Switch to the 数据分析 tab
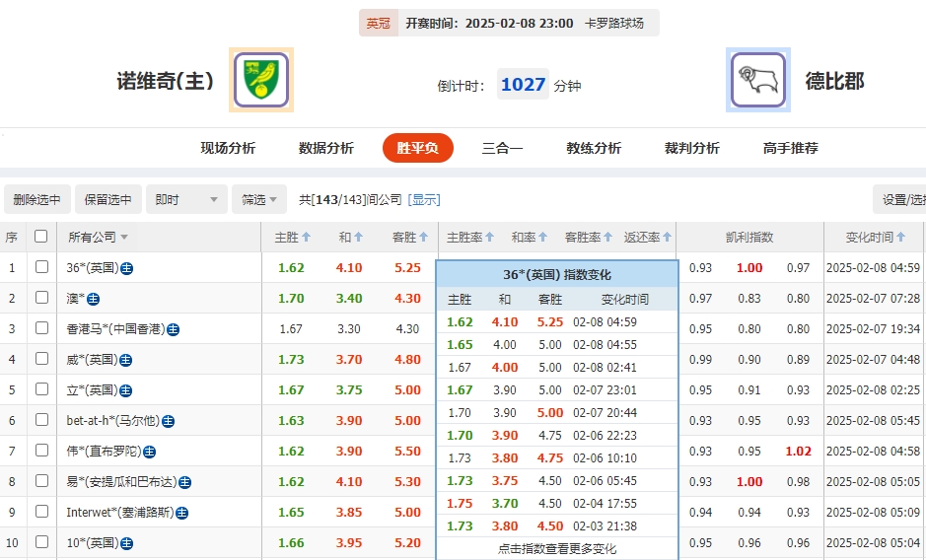926x560 pixels. pos(325,148)
